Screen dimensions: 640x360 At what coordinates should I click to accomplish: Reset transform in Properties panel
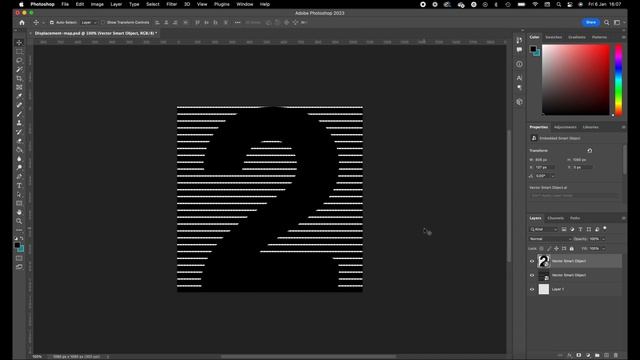(590, 151)
